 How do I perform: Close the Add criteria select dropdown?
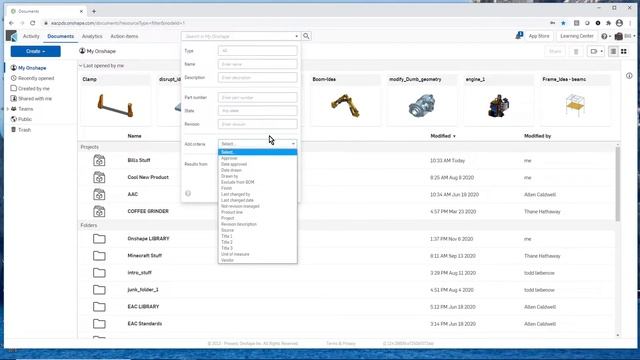[258, 144]
